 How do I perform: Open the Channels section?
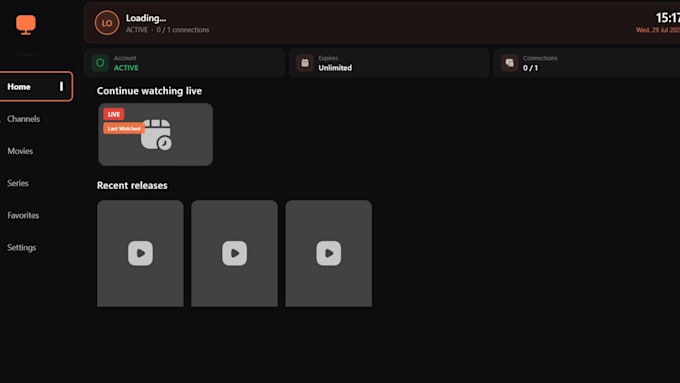pos(23,119)
